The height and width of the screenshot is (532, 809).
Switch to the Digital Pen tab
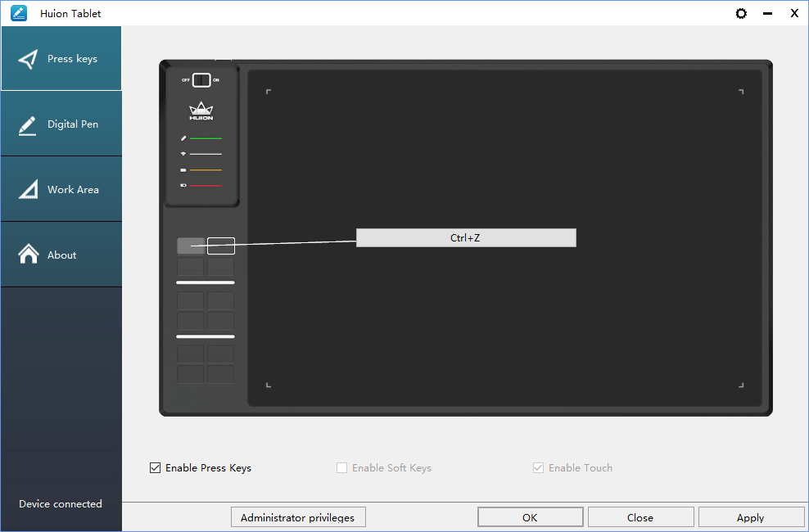61,124
